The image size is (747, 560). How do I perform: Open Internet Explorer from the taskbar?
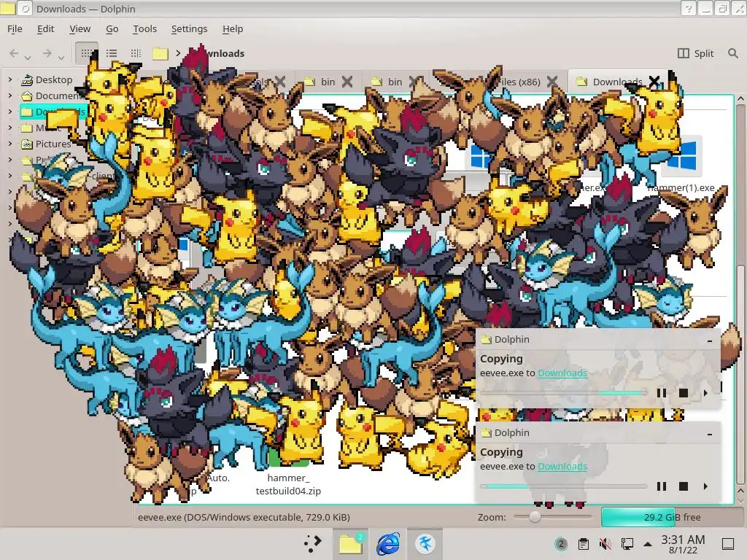(x=388, y=543)
